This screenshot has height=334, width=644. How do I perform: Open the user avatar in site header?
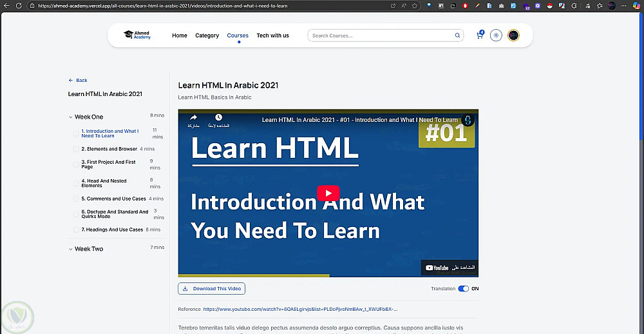tap(513, 35)
